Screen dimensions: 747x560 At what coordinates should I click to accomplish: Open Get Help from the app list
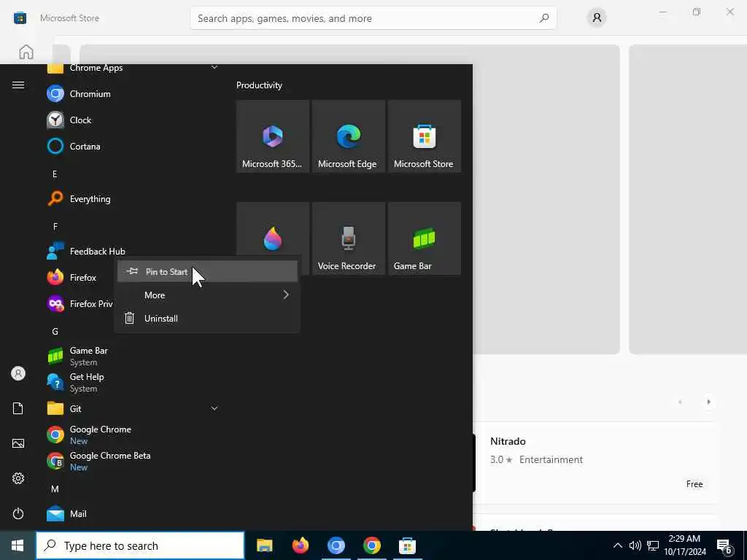tap(133, 382)
